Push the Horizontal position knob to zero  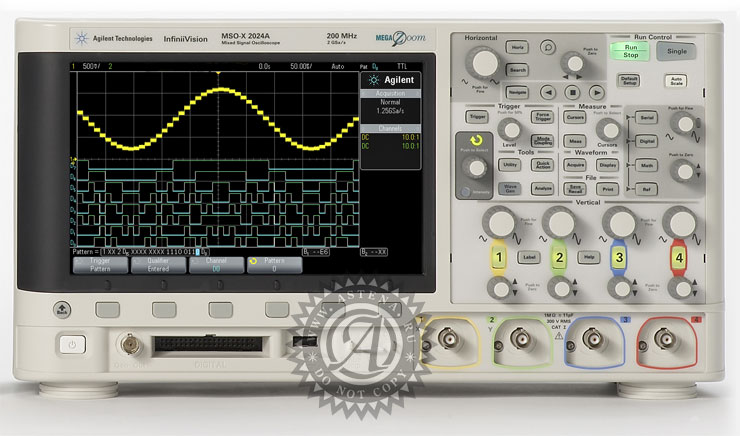574,63
